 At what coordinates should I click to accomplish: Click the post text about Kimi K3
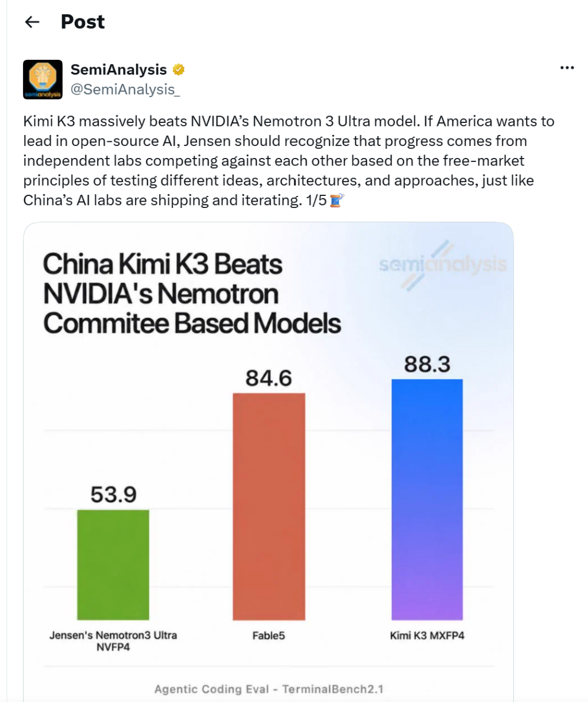tap(289, 161)
